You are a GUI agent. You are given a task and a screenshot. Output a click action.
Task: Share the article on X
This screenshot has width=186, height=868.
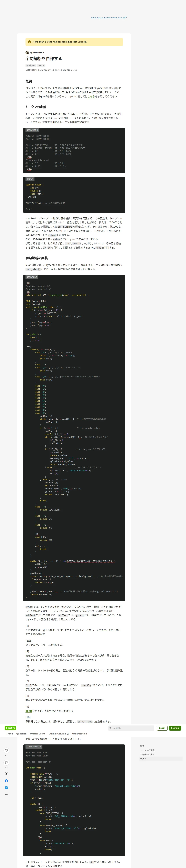point(6,774)
